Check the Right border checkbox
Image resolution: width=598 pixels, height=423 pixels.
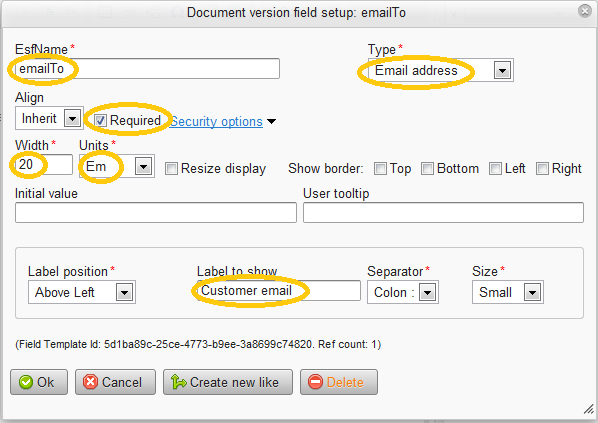[542, 169]
